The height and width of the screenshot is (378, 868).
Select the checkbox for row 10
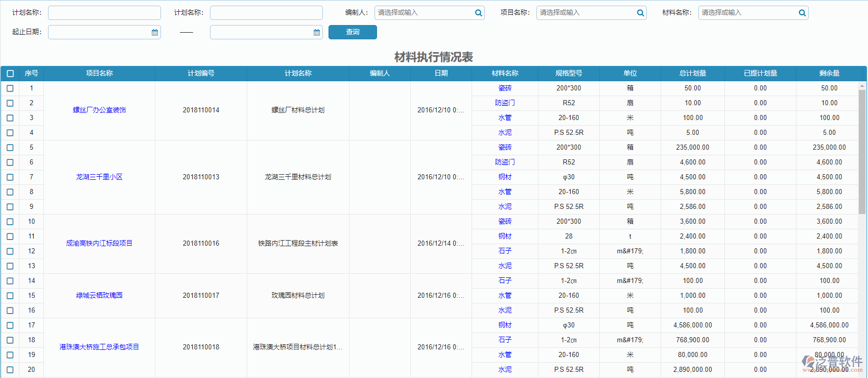click(10, 222)
